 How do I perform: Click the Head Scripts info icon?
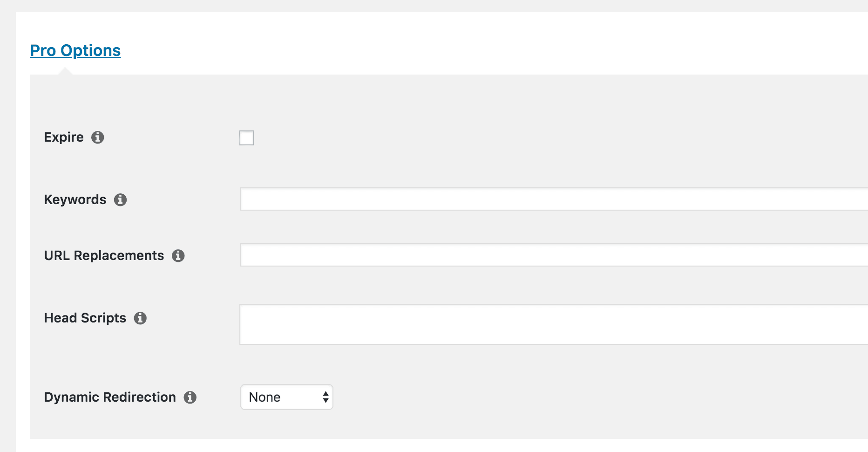[140, 318]
